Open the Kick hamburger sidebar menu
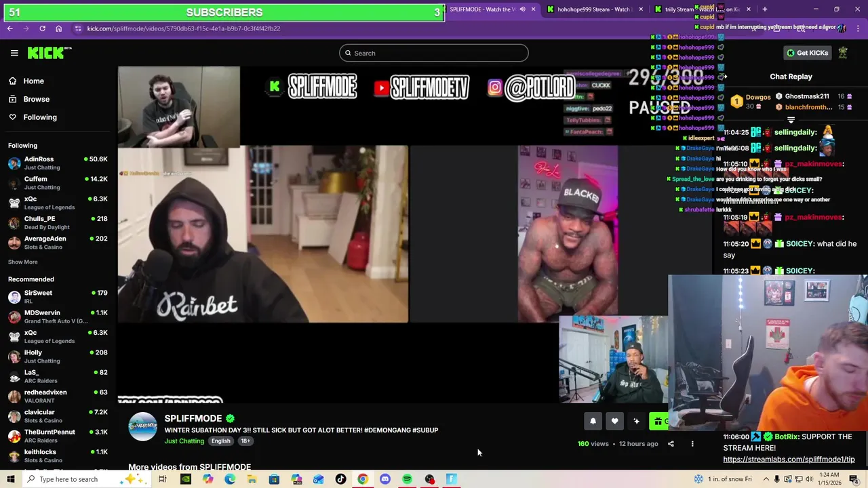868x488 pixels. pyautogui.click(x=14, y=53)
